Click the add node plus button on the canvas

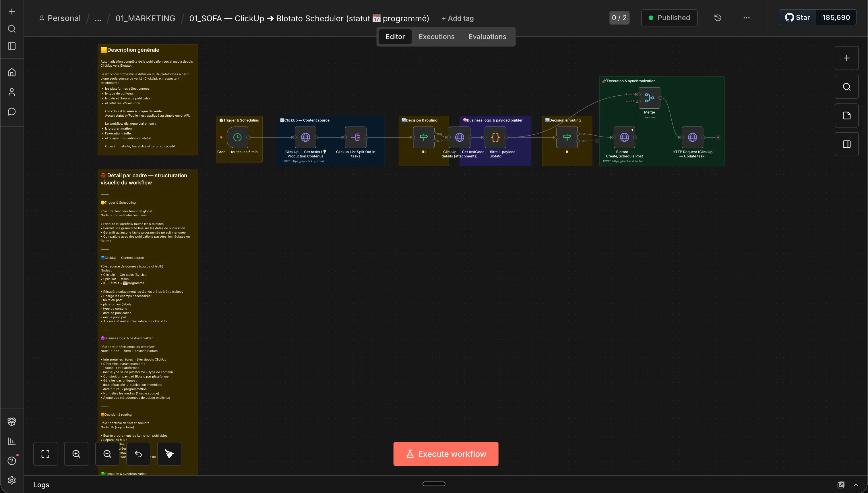point(847,58)
